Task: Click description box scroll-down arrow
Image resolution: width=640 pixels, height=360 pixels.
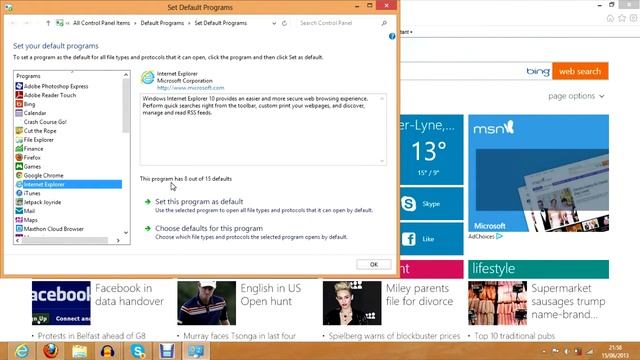Action: 382,161
